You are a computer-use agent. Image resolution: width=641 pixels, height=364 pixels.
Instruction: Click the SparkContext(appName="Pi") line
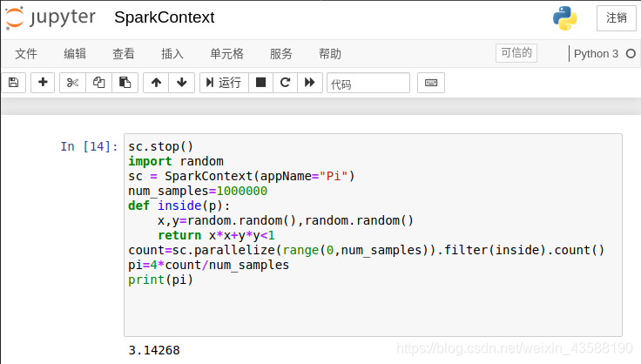241,176
